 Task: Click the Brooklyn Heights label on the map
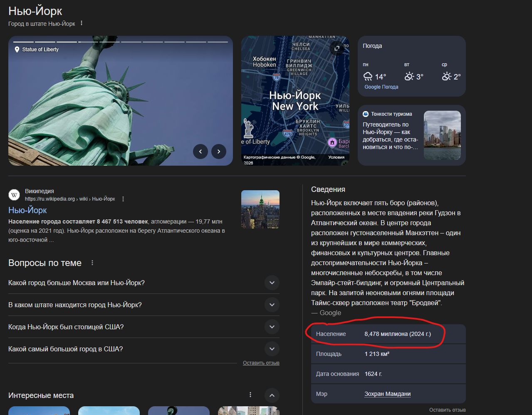[x=308, y=128]
